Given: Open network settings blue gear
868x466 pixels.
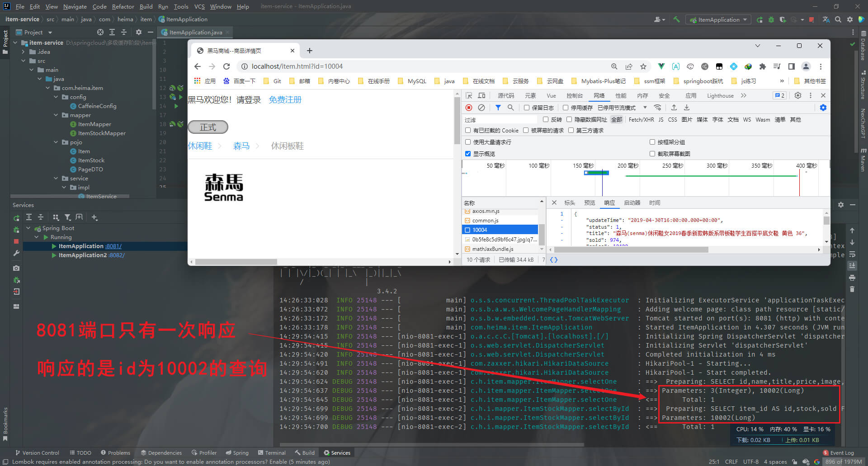Looking at the screenshot, I should click(823, 108).
